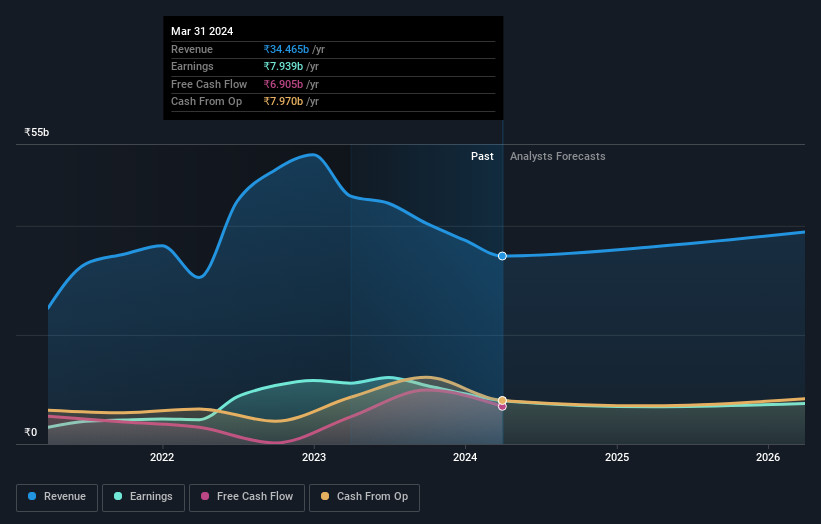Toggle the Cash From Op legend button
The height and width of the screenshot is (524, 821).
click(x=364, y=497)
